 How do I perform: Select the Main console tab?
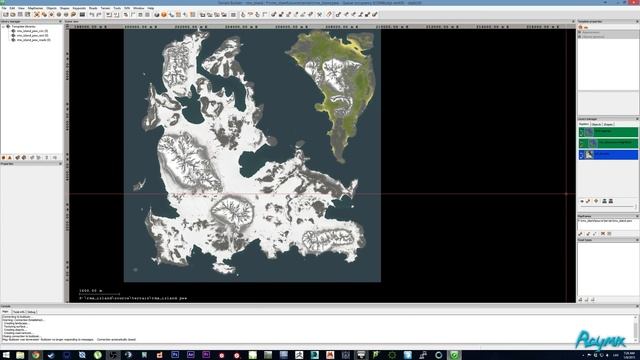[x=5, y=312]
